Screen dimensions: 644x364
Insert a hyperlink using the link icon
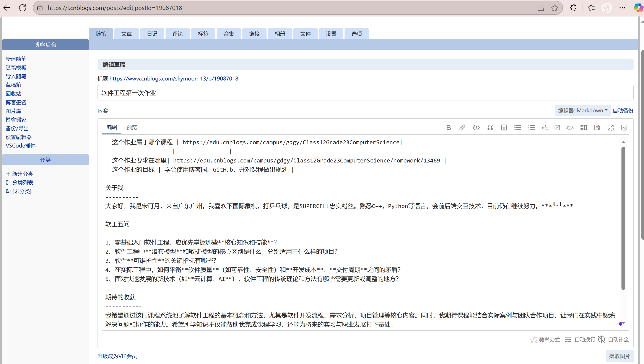click(x=462, y=127)
